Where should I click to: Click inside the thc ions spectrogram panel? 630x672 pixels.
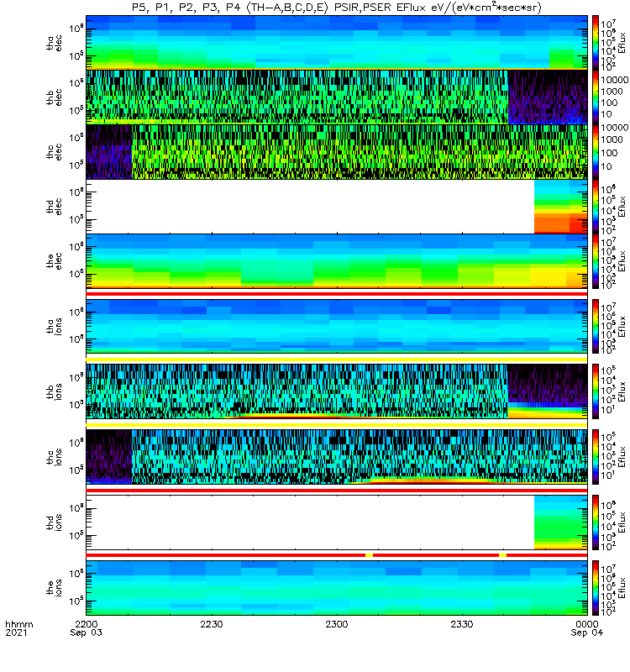pyautogui.click(x=337, y=457)
